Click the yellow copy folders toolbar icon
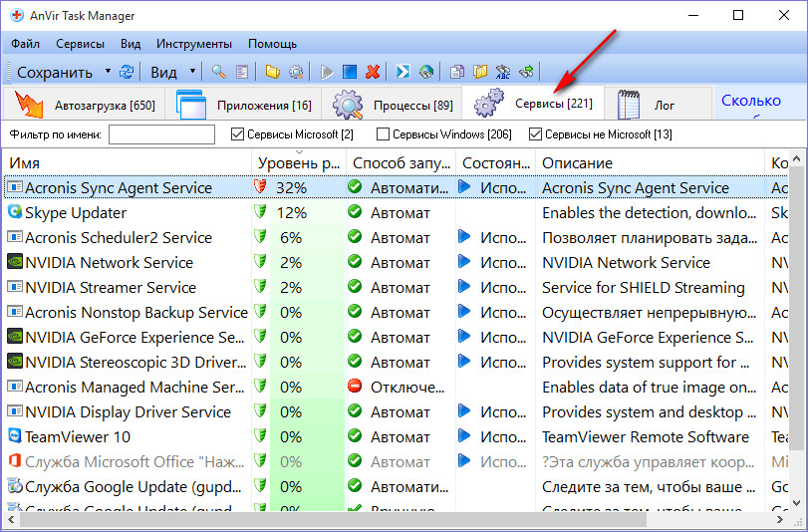808x532 pixels. click(480, 72)
